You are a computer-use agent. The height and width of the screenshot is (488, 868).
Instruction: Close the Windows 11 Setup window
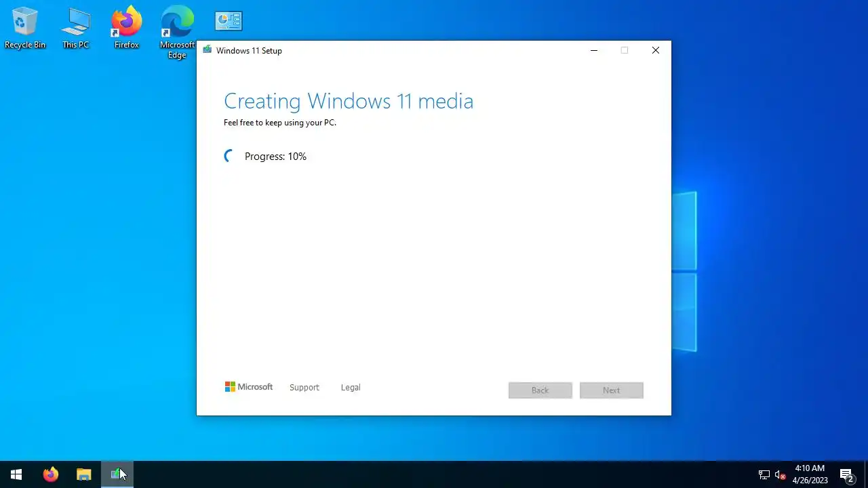pyautogui.click(x=656, y=50)
